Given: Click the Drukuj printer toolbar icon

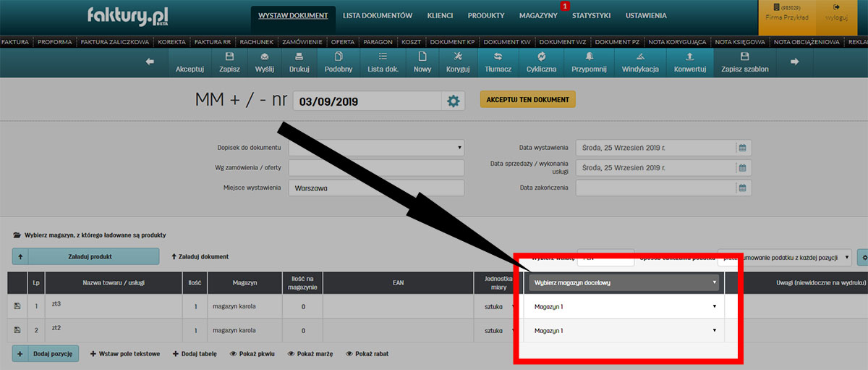Looking at the screenshot, I should [x=299, y=57].
